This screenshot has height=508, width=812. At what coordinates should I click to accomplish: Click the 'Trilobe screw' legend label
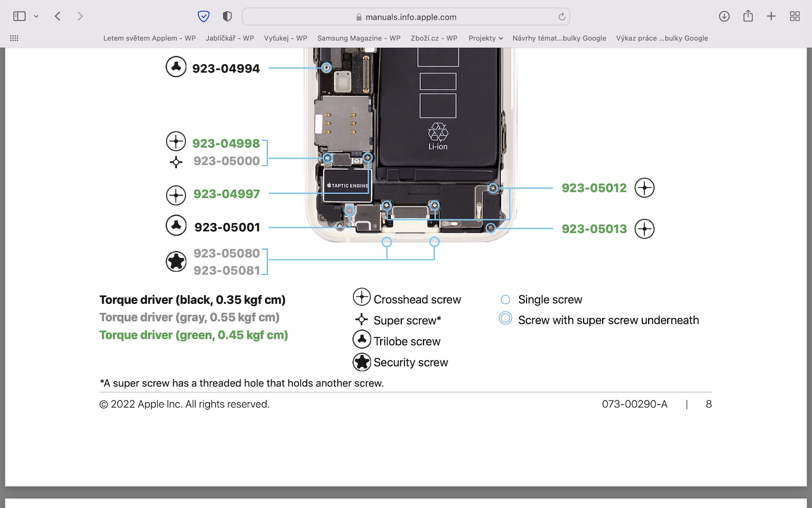pyautogui.click(x=407, y=342)
